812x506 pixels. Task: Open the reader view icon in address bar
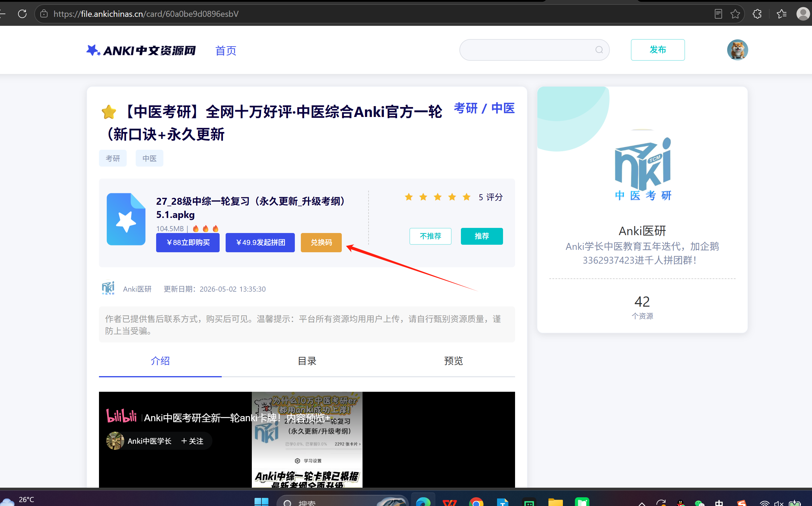pyautogui.click(x=718, y=14)
